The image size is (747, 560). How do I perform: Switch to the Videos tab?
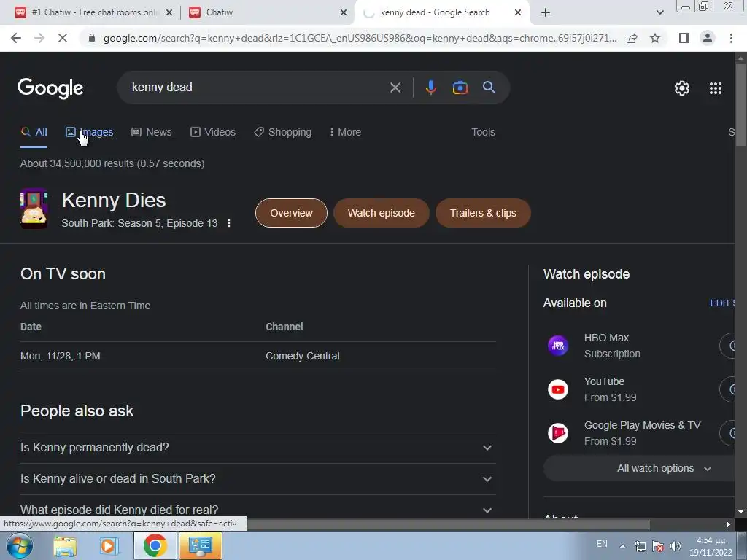pos(213,132)
